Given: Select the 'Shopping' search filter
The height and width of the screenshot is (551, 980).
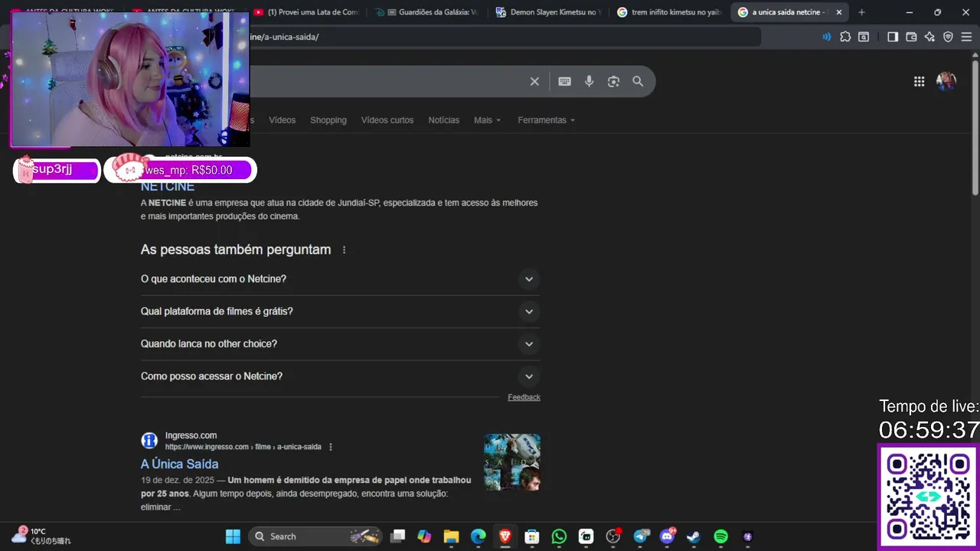Looking at the screenshot, I should pyautogui.click(x=328, y=120).
